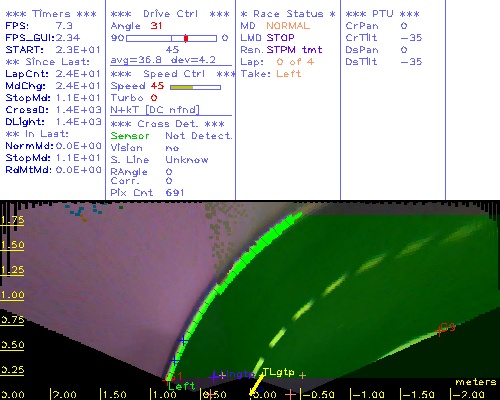This screenshot has height=400, width=500.
Task: Click the LMD STOP mode value
Action: tap(280, 38)
